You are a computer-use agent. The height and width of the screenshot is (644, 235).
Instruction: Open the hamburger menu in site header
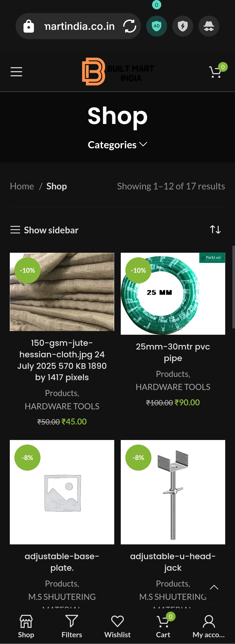point(16,72)
